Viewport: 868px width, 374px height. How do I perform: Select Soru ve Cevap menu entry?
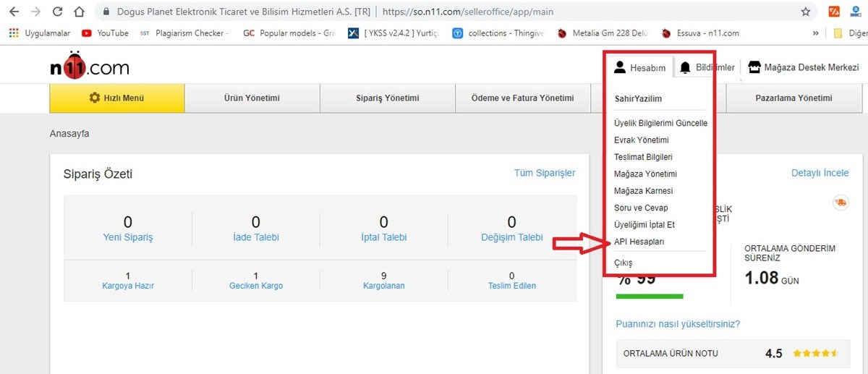pos(640,208)
